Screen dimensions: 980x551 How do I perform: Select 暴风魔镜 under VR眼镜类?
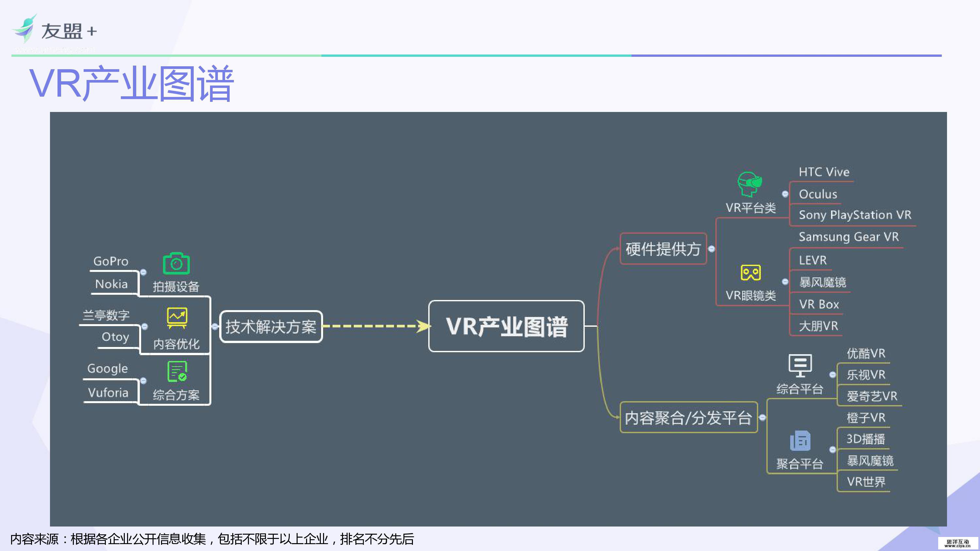[x=822, y=282]
